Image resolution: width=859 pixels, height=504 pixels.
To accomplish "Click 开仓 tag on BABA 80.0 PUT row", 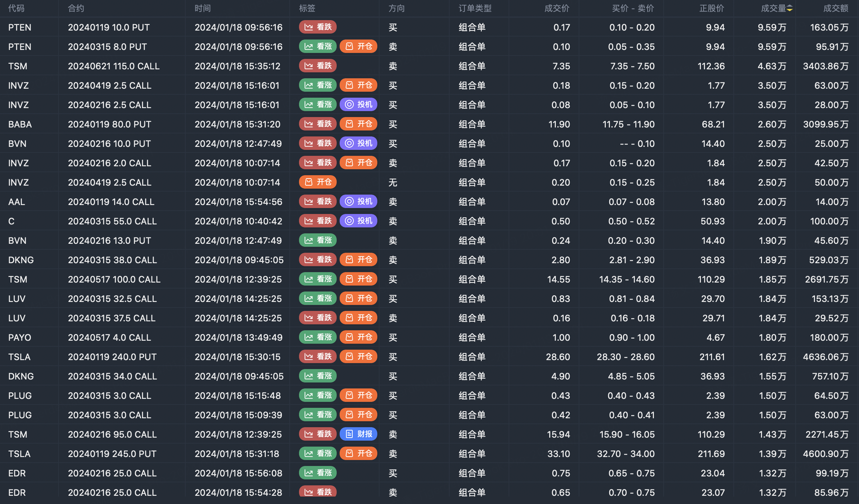I will (x=358, y=124).
